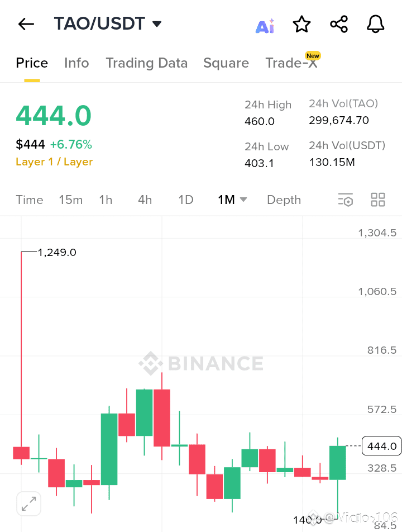The image size is (402, 532).
Task: Tap the $444 fiat price text
Action: click(30, 145)
